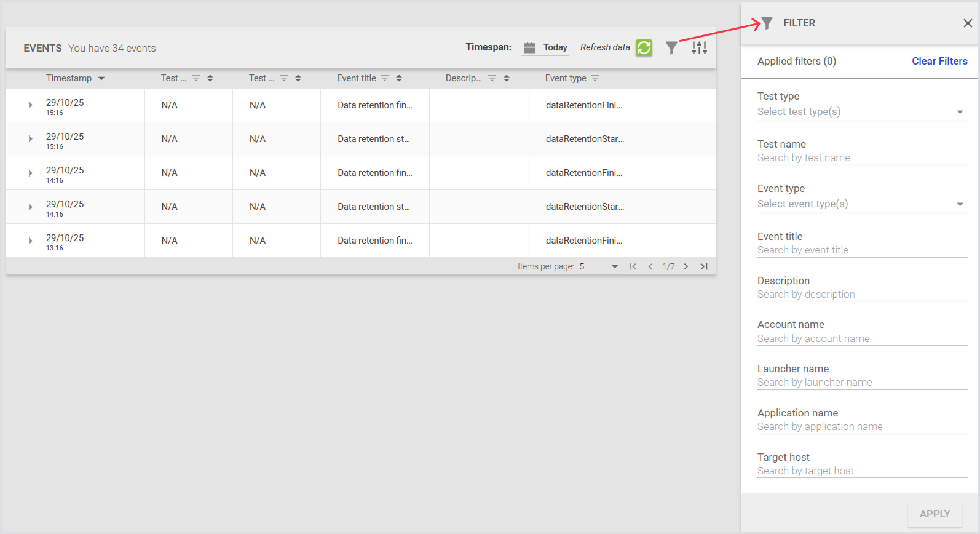Click the Event type column filter icon
This screenshot has width=980, height=534.
(x=595, y=78)
